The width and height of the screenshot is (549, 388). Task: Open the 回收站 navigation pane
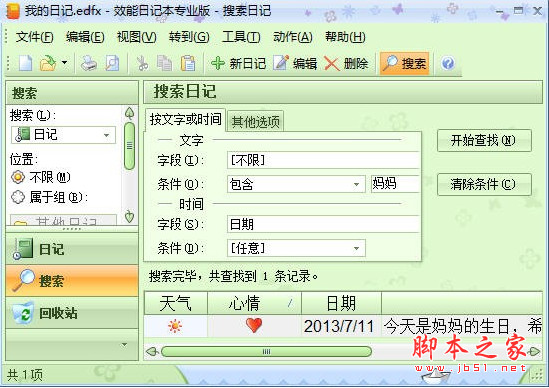72,313
